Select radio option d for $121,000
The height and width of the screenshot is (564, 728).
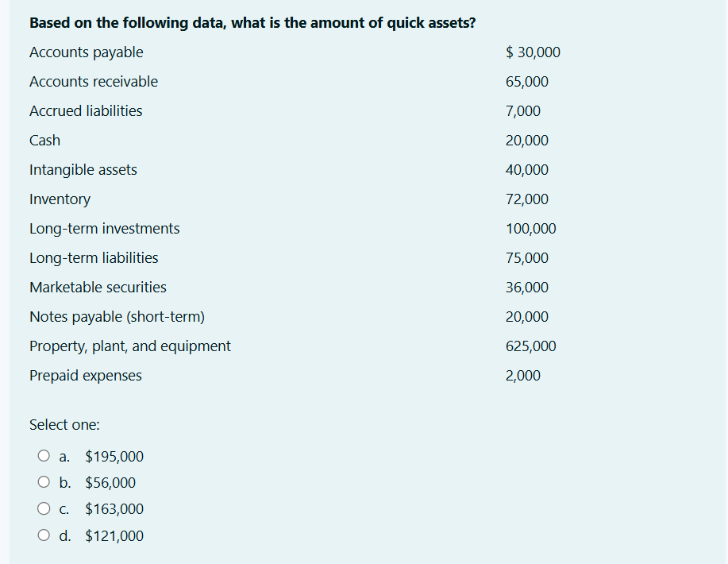click(44, 535)
